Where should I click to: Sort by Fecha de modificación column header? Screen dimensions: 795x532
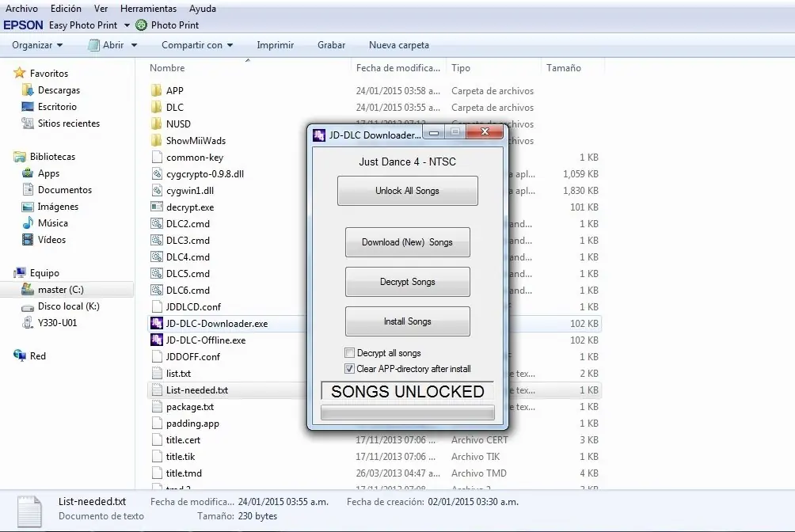[x=398, y=68]
